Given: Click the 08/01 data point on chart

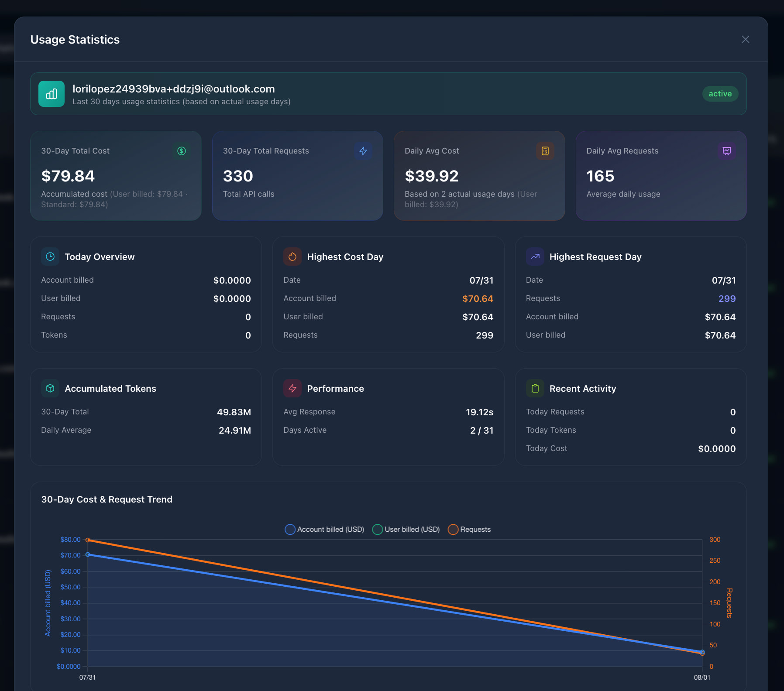Looking at the screenshot, I should 702,653.
